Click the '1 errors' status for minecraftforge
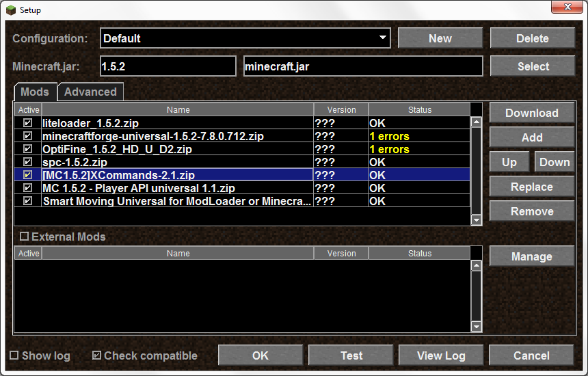588x376 pixels. point(389,136)
